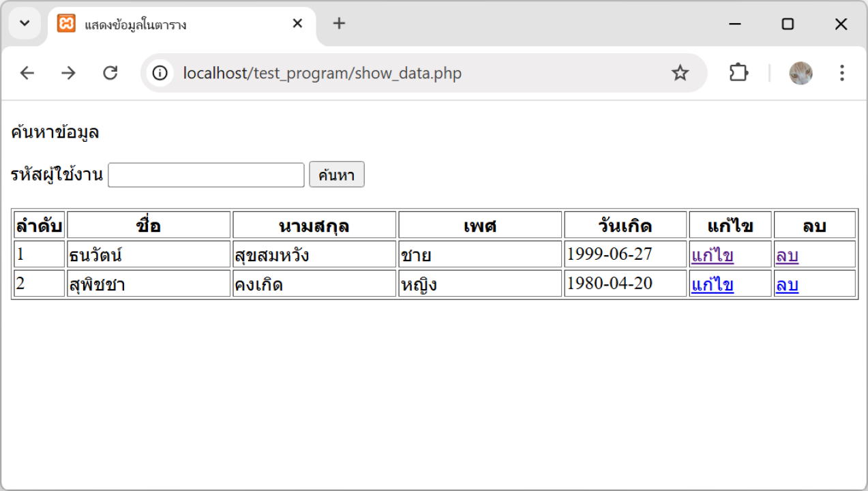Screen dimensions: 868x491
Task: Close the แสดงข้อมูลในตาราง tab
Action: tap(297, 24)
